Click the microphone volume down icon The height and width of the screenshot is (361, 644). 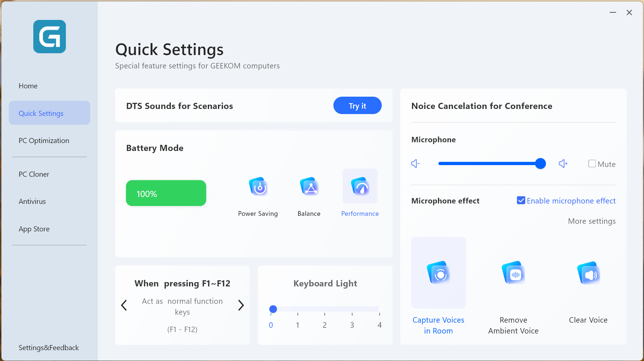tap(416, 164)
